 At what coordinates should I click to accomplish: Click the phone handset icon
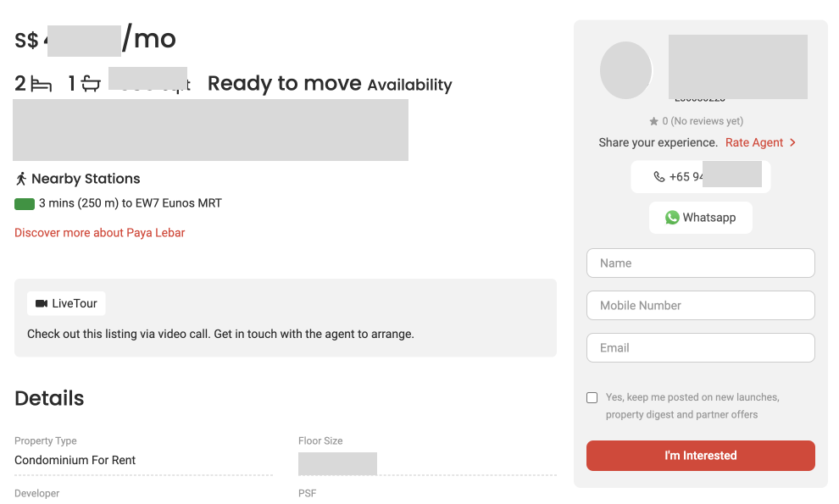659,177
